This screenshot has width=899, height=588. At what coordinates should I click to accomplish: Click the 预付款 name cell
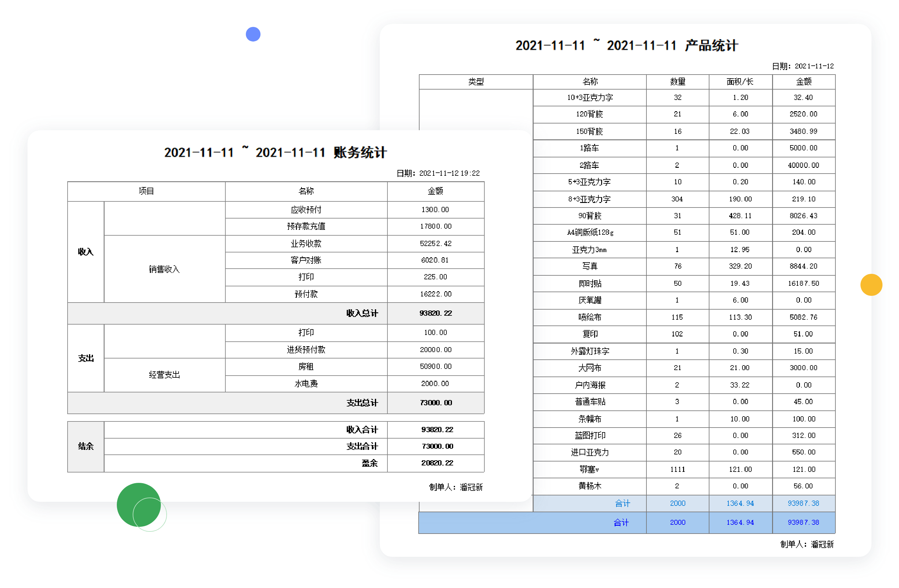(306, 294)
